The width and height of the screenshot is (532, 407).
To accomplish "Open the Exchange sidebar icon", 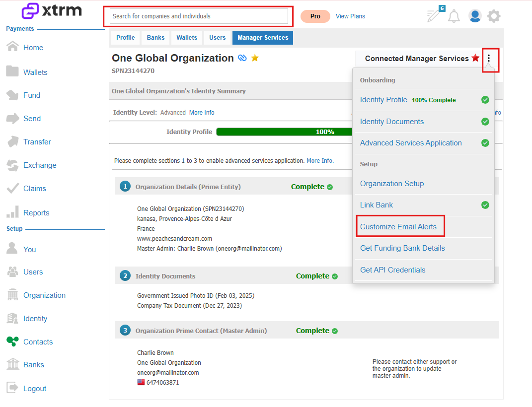I will coord(12,165).
